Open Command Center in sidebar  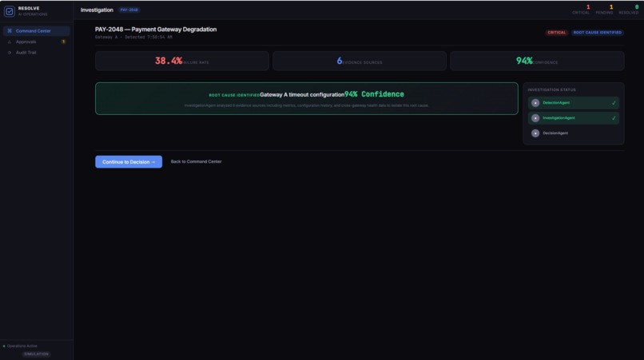click(36, 31)
